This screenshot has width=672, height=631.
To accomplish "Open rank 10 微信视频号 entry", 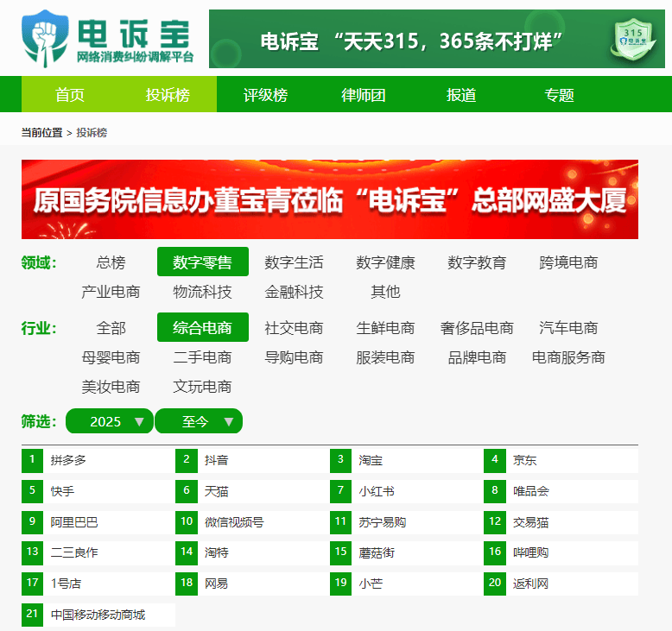I will (x=252, y=522).
